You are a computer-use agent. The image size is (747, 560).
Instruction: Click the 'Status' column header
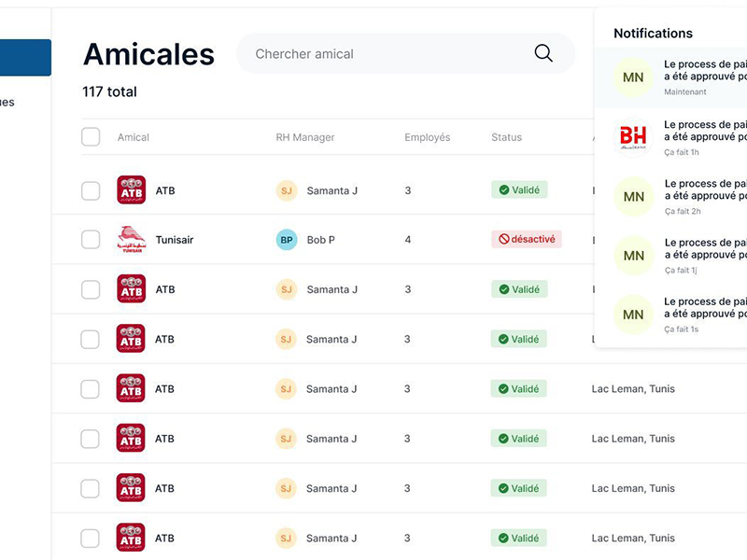pyautogui.click(x=506, y=137)
